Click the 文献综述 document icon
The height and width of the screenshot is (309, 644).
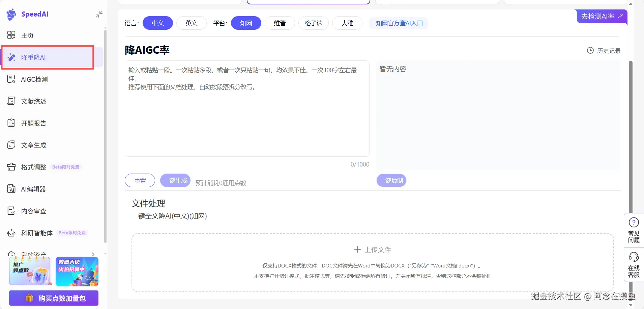pyautogui.click(x=11, y=101)
